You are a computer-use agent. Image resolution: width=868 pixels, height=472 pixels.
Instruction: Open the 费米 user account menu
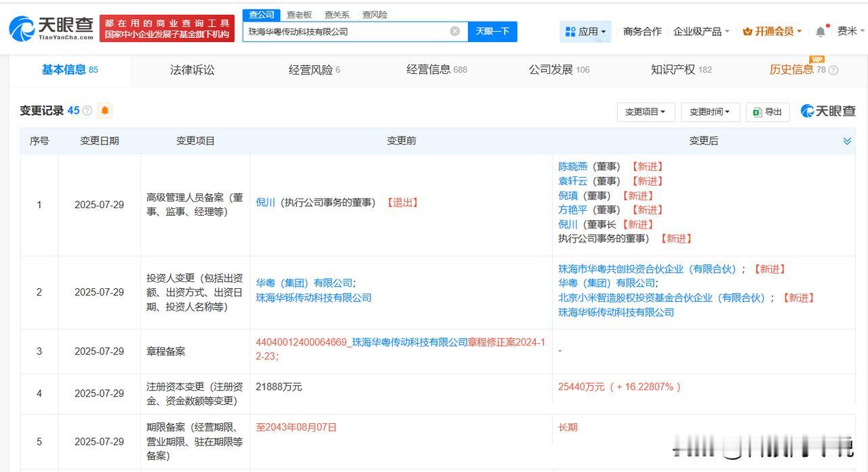(851, 31)
